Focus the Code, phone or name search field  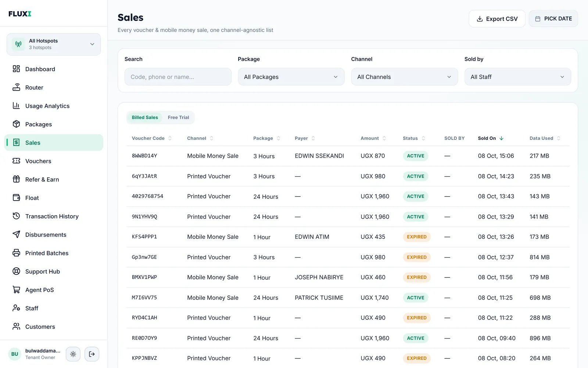pyautogui.click(x=178, y=77)
